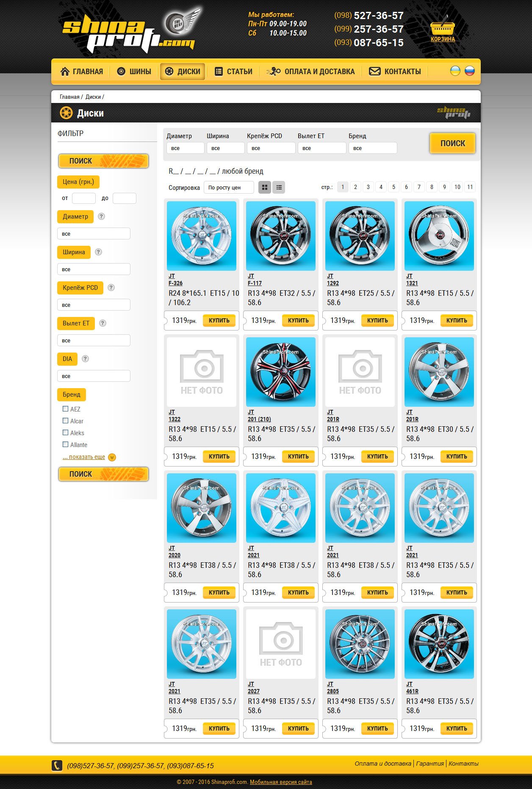
Task: Open the JT F-117 wheel thumbnail
Action: 281,236
